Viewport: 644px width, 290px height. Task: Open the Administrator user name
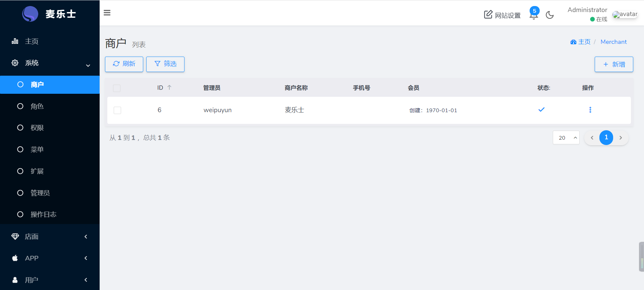(587, 10)
